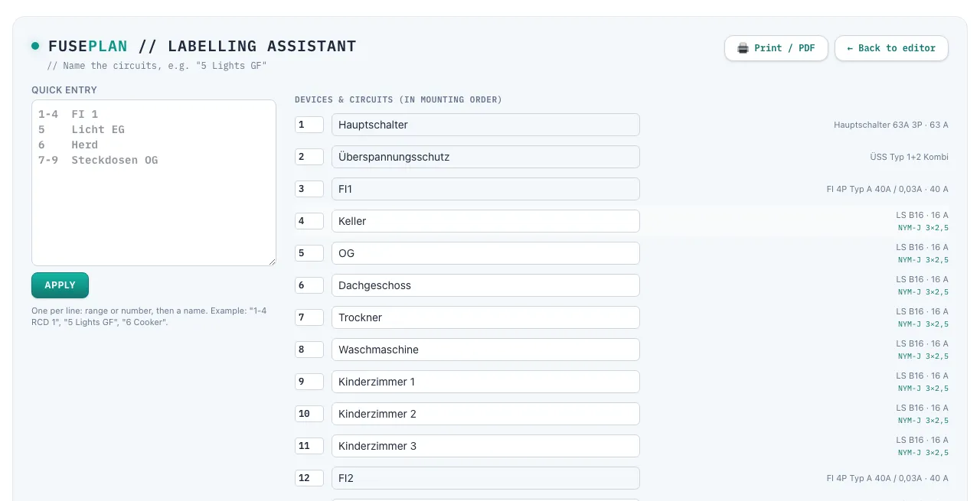Screen dimensions: 980x501
Task: Select the number box showing 12
Action: pyautogui.click(x=309, y=478)
